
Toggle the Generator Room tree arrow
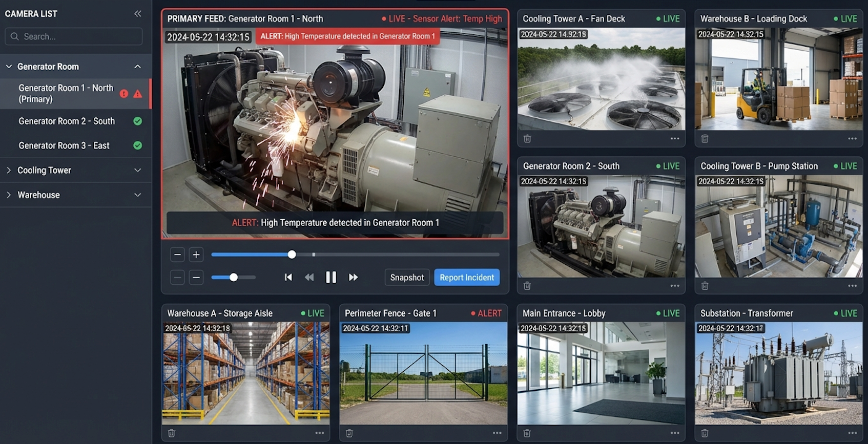coord(9,67)
